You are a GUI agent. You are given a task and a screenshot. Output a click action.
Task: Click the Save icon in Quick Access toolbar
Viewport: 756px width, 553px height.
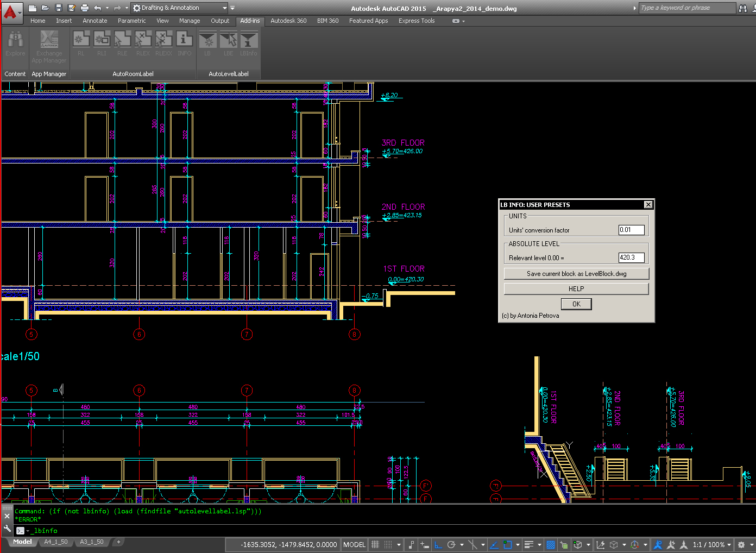59,8
